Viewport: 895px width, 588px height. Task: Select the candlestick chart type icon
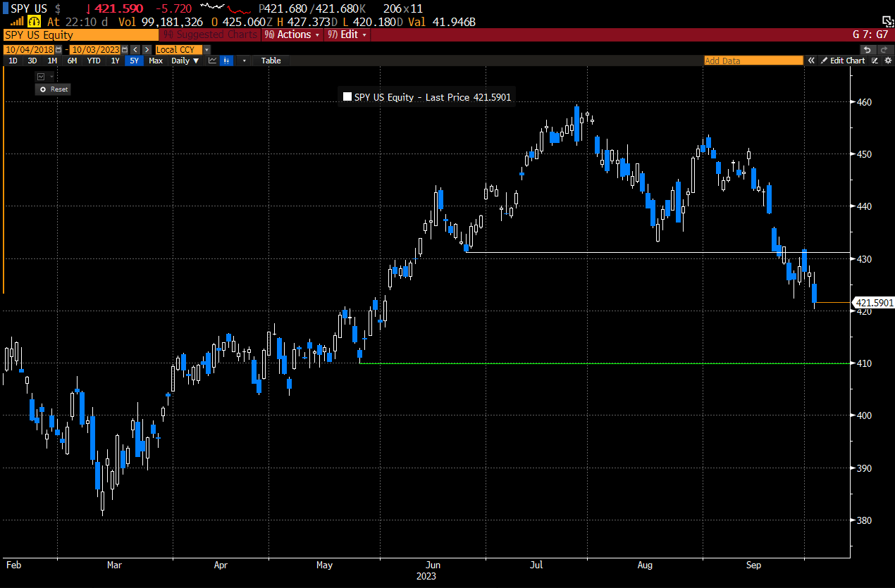point(226,61)
